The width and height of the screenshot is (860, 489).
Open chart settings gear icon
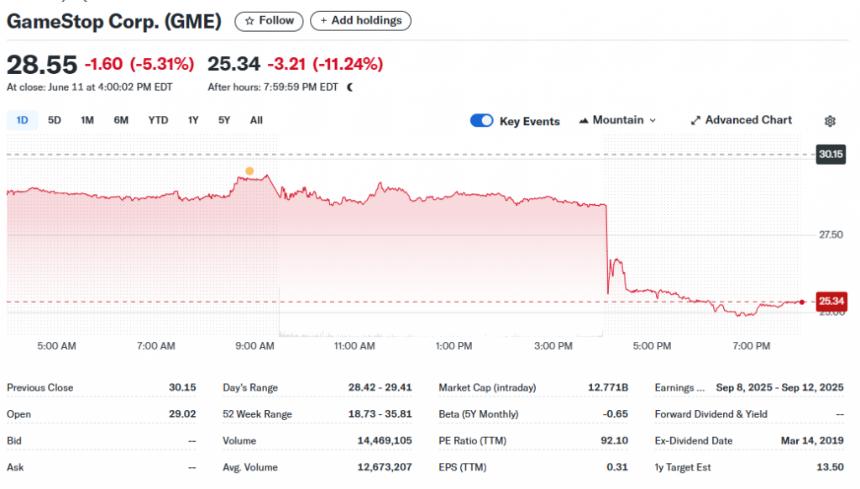tap(829, 121)
